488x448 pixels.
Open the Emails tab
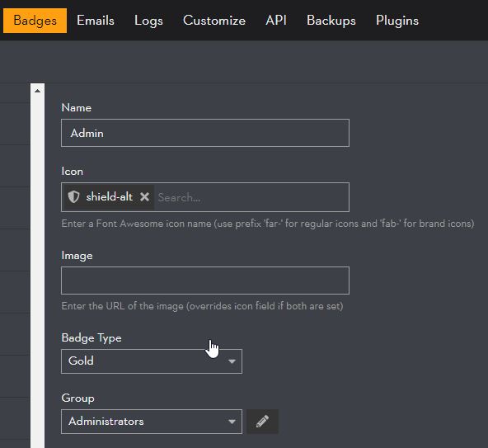coord(96,21)
